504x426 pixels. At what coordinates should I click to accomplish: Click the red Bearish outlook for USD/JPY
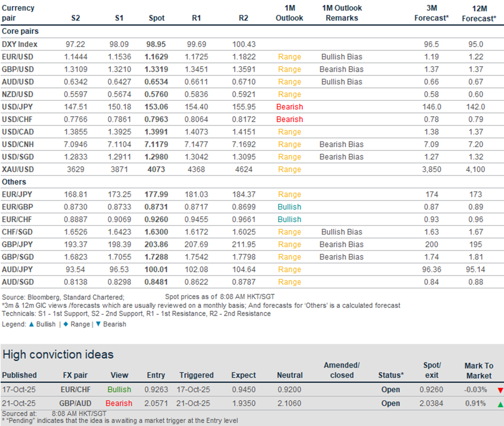coord(289,107)
